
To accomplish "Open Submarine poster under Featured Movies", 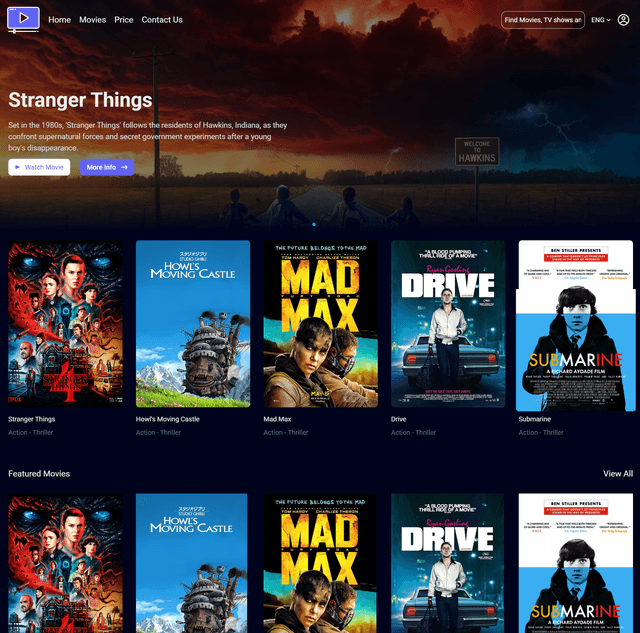I will coord(575,562).
